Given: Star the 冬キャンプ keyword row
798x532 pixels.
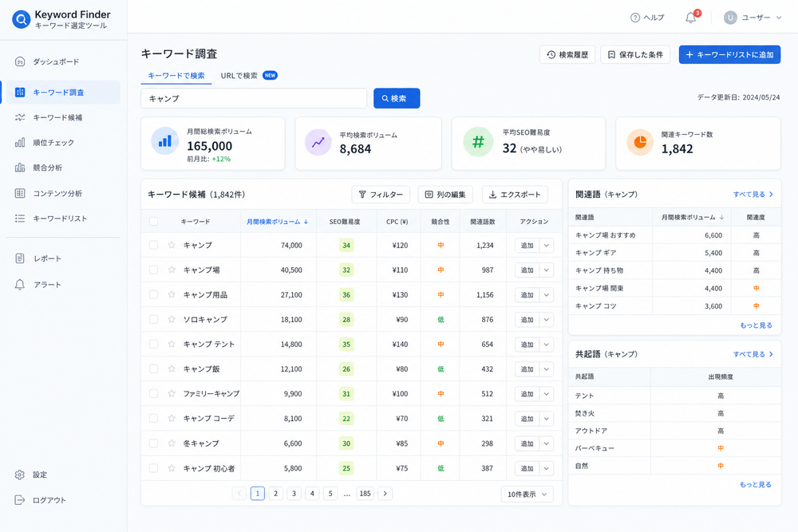Looking at the screenshot, I should (172, 443).
